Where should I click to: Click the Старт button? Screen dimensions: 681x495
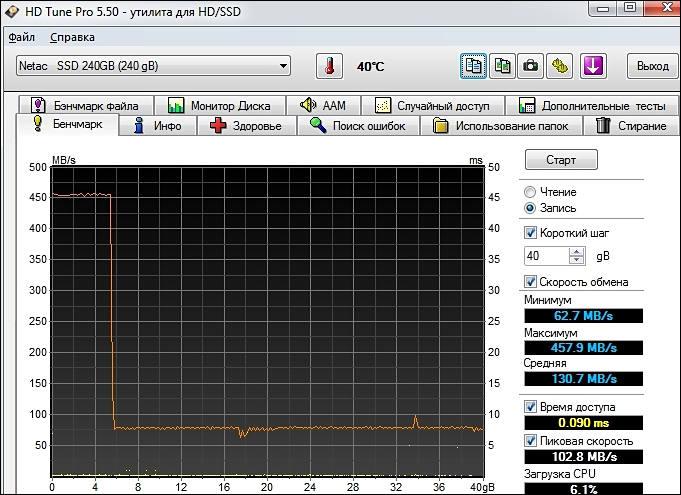(561, 160)
